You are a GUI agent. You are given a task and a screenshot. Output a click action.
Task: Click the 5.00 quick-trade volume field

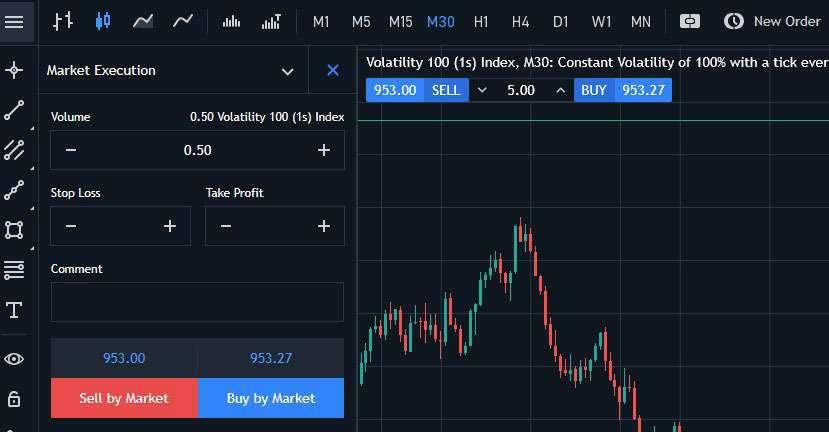521,90
